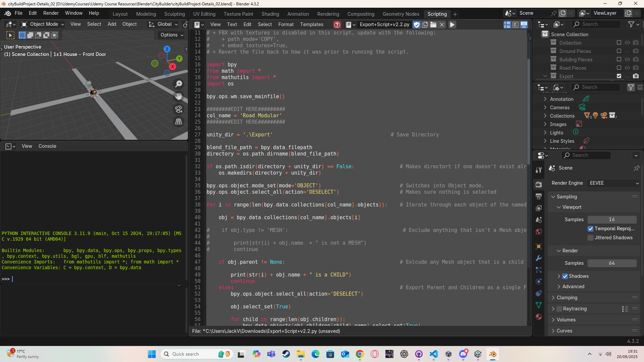Open the Templates menu in text editor
The width and height of the screenshot is (644, 362).
(x=312, y=24)
